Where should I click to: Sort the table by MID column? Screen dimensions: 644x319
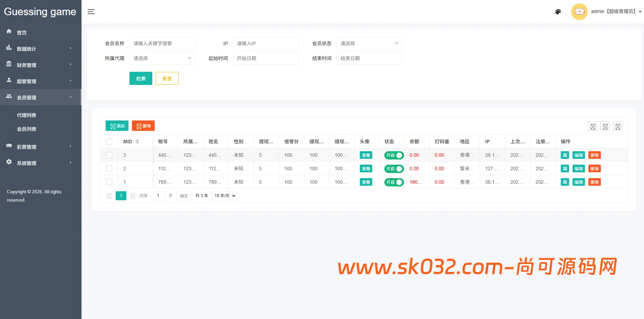137,142
